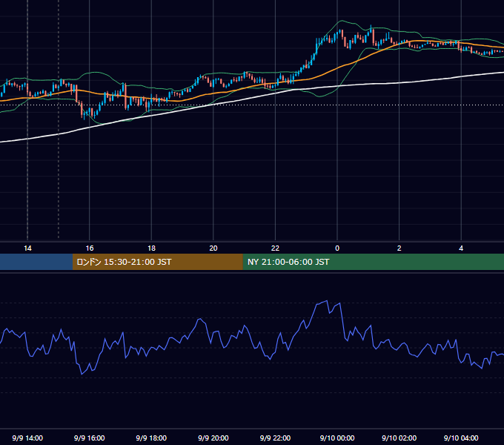Click the 9/10 00:00 date label
Screen dimensions: 504x445
click(x=337, y=438)
